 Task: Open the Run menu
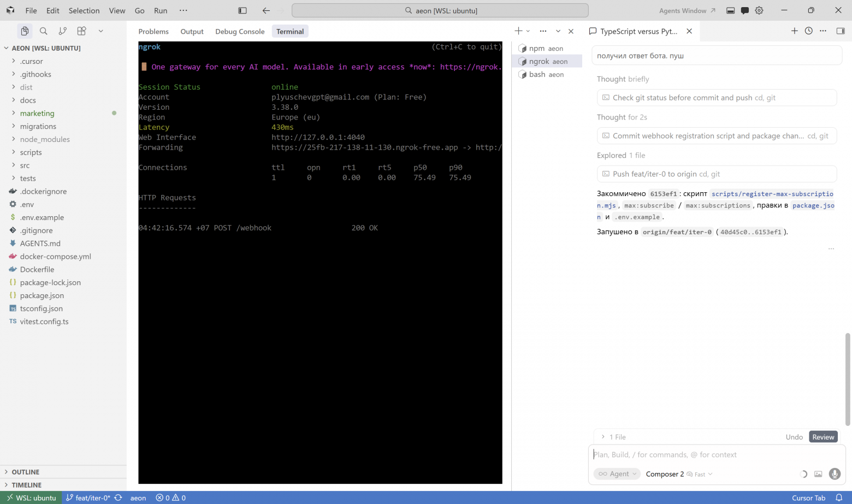pyautogui.click(x=161, y=10)
